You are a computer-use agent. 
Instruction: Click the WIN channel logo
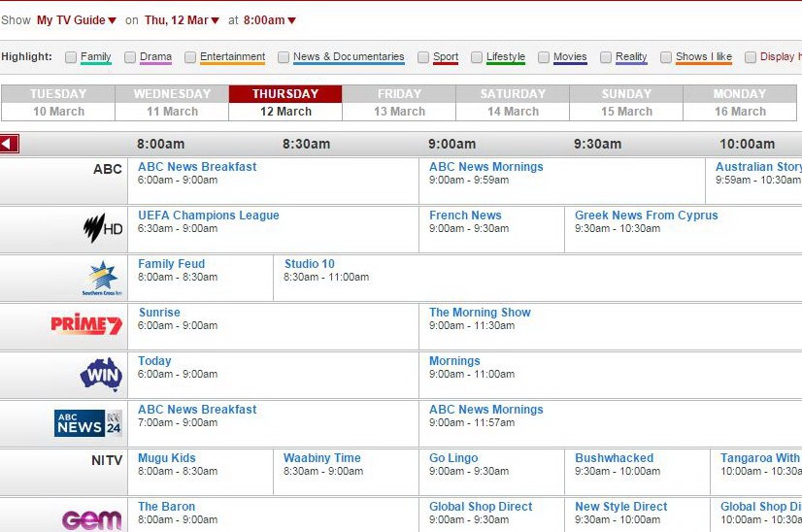tap(101, 375)
